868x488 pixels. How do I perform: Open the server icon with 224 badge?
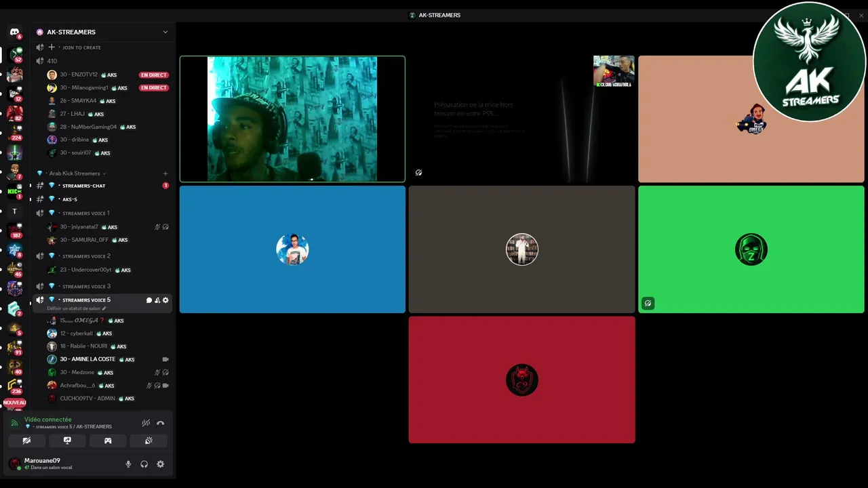coord(14,131)
